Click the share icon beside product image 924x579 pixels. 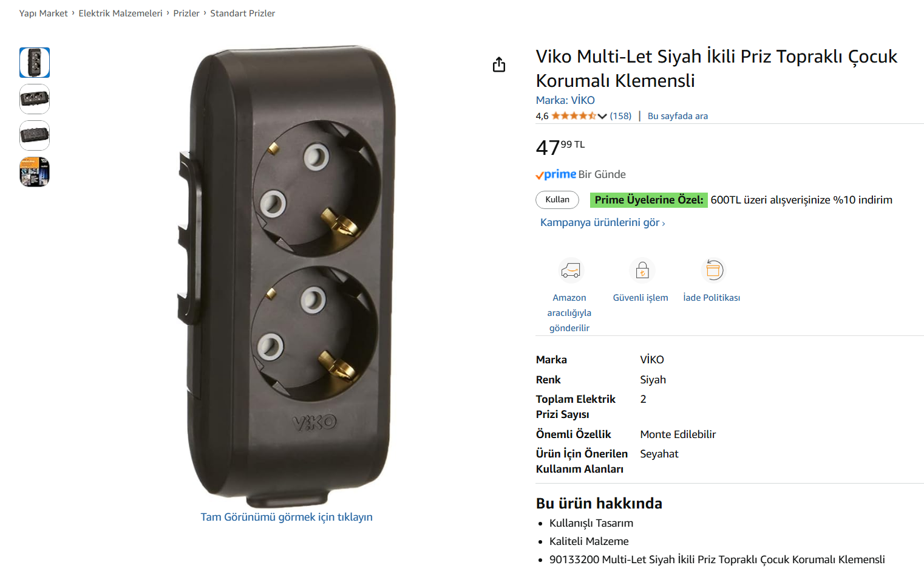(x=499, y=64)
